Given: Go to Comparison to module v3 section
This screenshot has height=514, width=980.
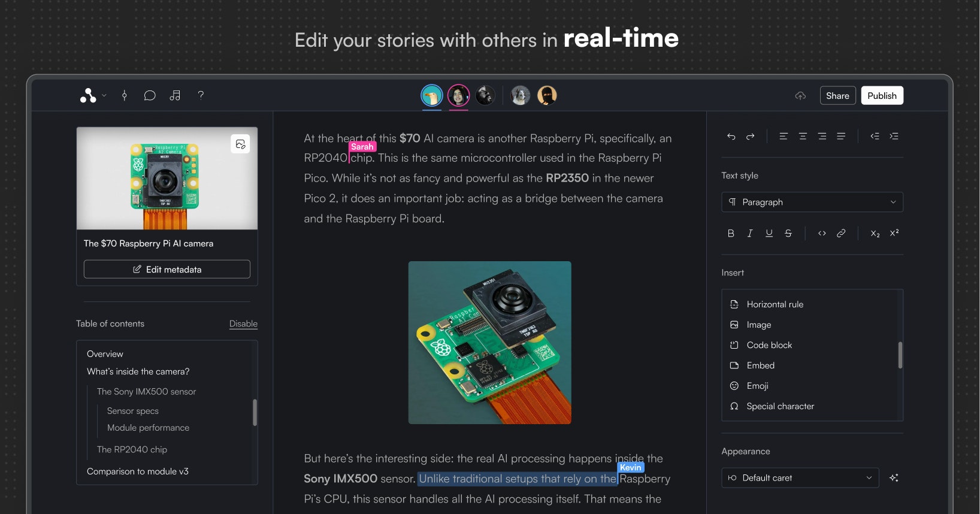Looking at the screenshot, I should click(137, 471).
